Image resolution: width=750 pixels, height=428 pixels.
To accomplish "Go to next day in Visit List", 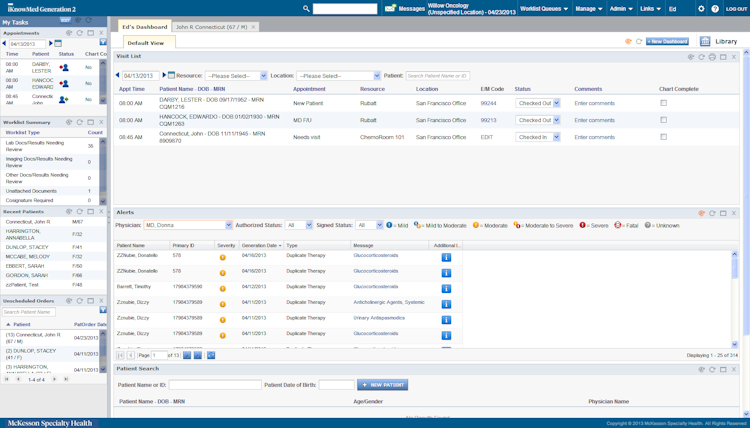I will [x=164, y=75].
